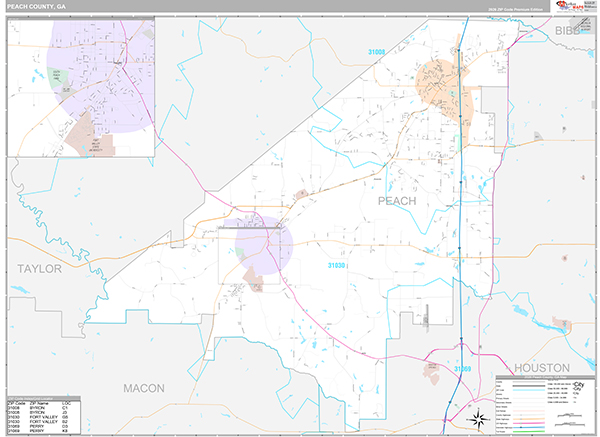Image resolution: width=600 pixels, height=437 pixels.
Task: Click PERRY row with locator K8
Action: click(44, 431)
